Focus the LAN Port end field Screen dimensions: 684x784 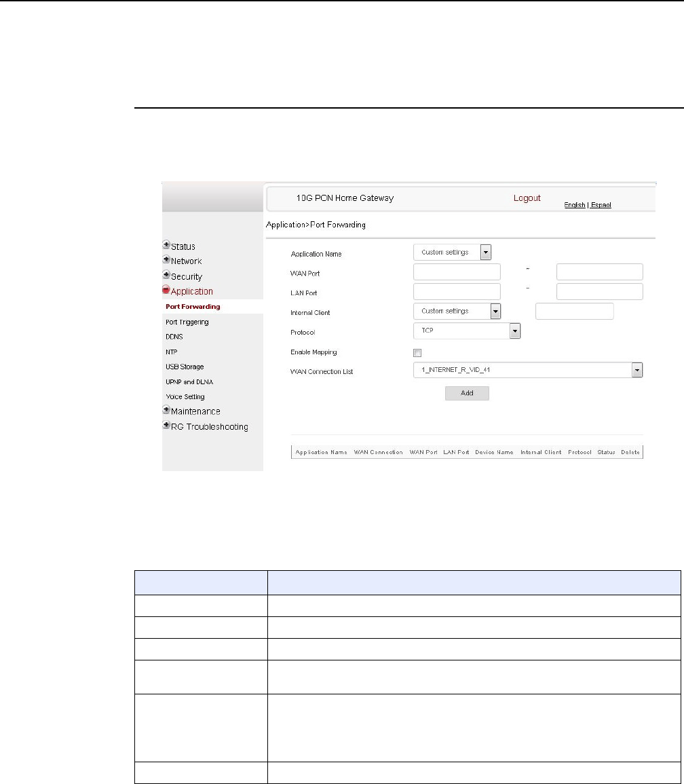click(599, 291)
